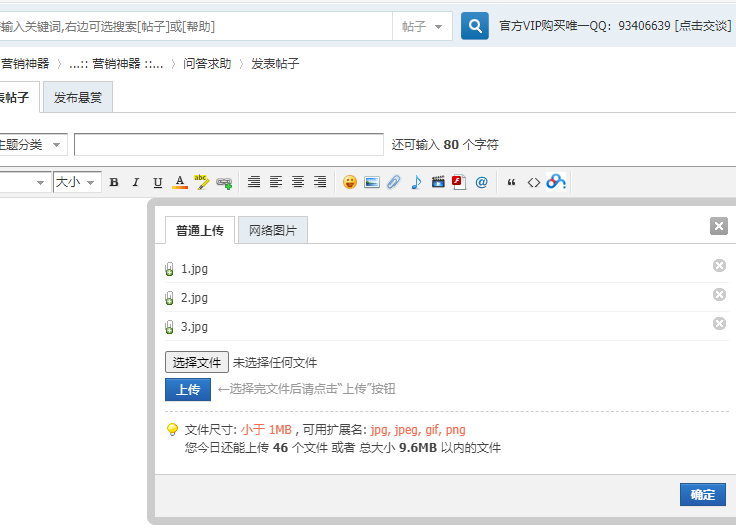Image resolution: width=736 pixels, height=528 pixels.
Task: Focus the keyword search input field
Action: click(195, 26)
